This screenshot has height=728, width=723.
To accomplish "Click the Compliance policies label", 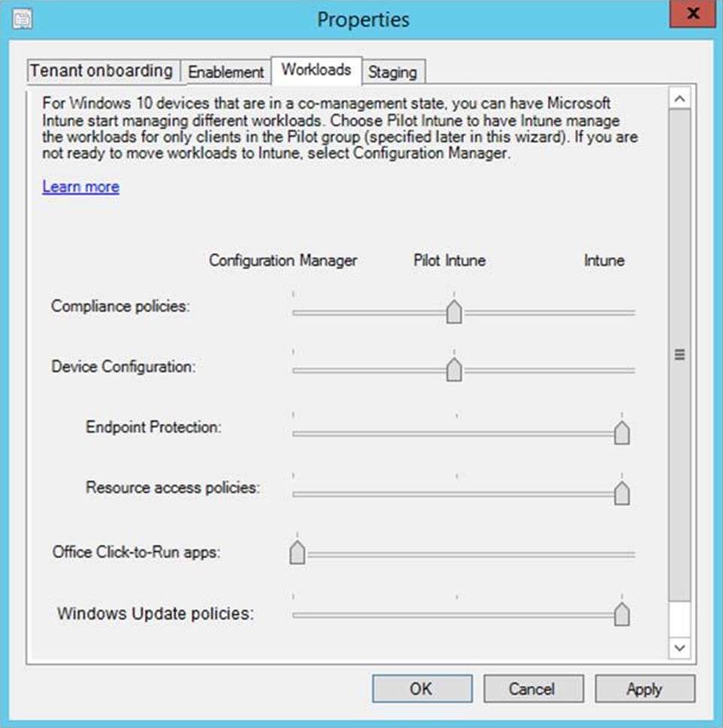I will point(121,306).
